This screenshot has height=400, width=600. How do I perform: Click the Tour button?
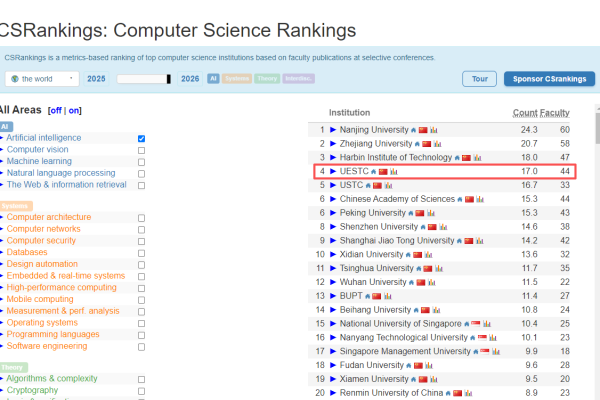479,78
